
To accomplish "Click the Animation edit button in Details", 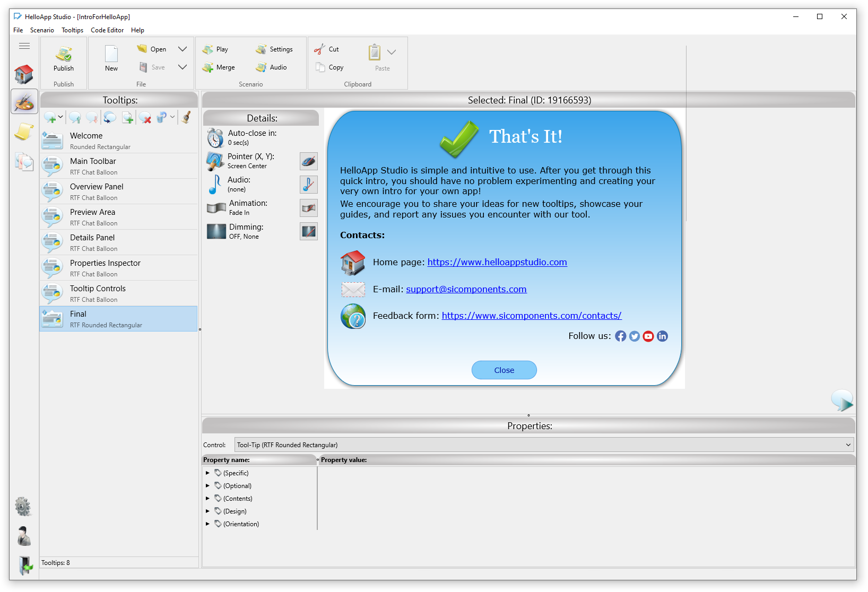I will (x=309, y=208).
